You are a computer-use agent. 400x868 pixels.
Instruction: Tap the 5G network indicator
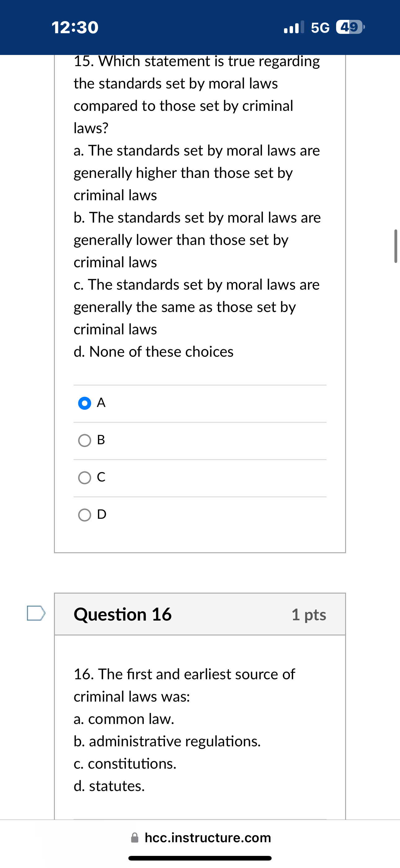tap(320, 28)
